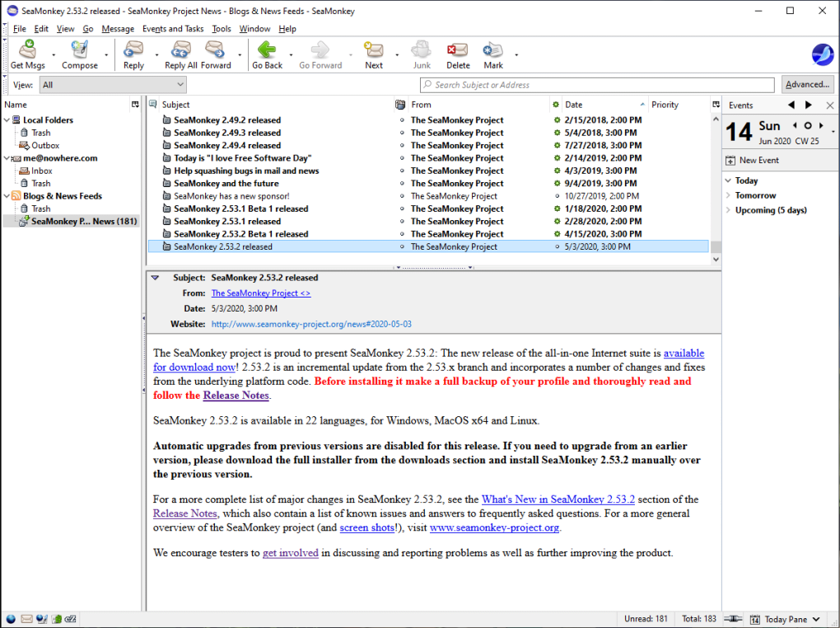
Task: Click the New Event icon
Action: point(730,161)
